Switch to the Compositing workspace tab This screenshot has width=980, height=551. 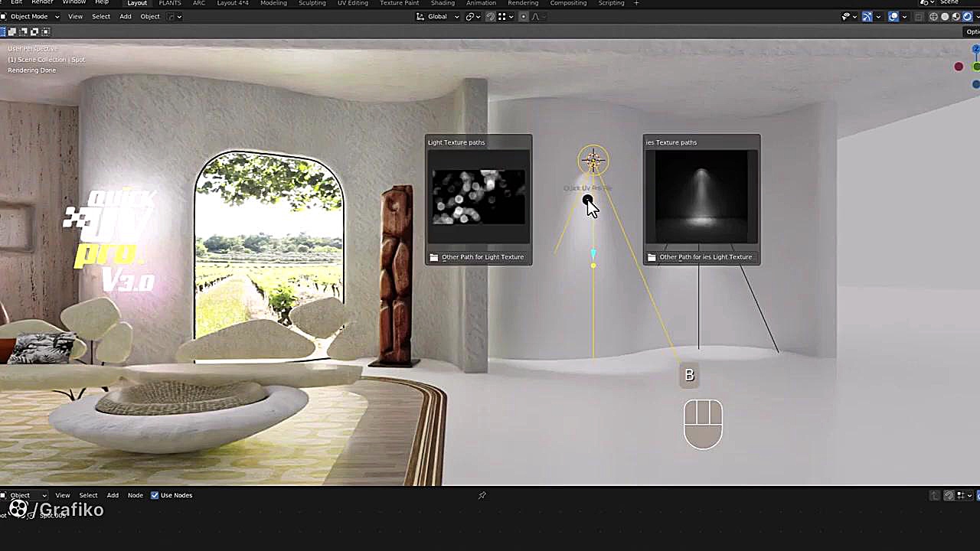pos(568,3)
